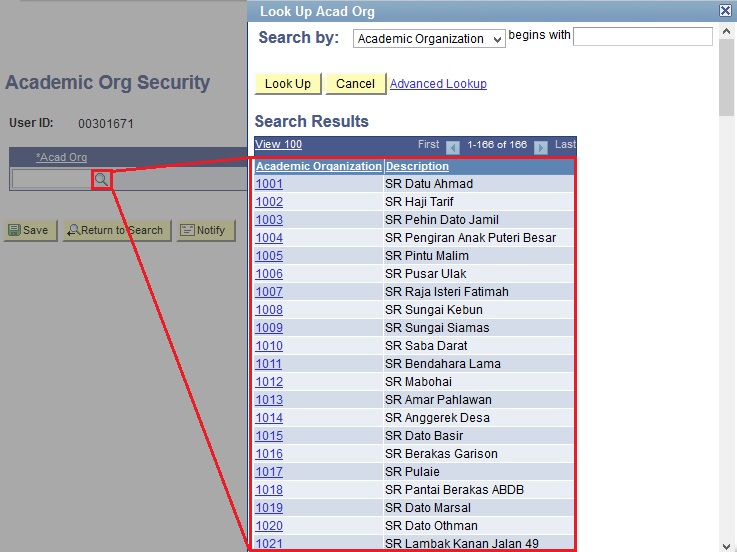Select organization 1008

[269, 310]
